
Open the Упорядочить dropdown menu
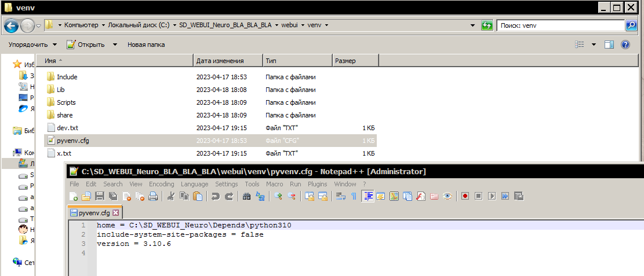pos(33,45)
